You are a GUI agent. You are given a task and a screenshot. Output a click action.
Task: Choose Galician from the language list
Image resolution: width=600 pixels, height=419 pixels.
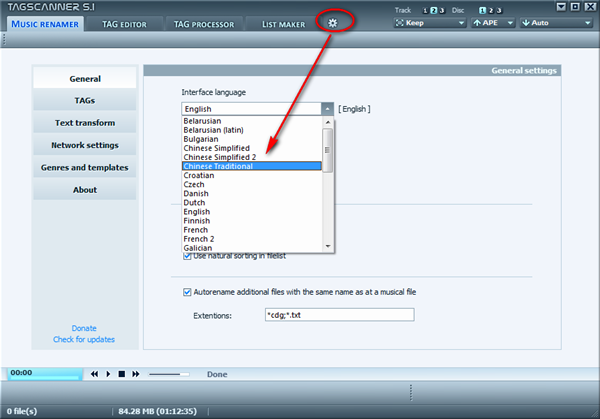252,248
